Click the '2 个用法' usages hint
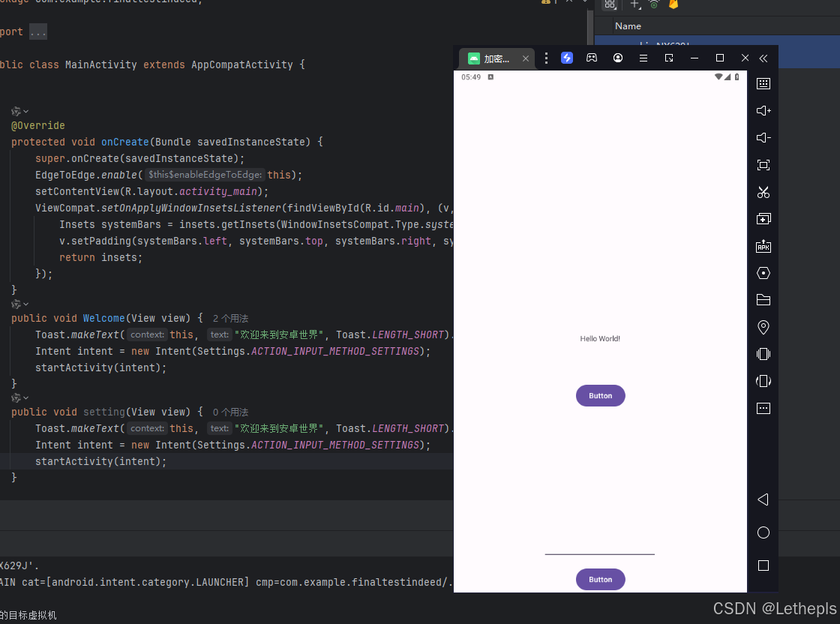This screenshot has height=624, width=840. tap(230, 319)
